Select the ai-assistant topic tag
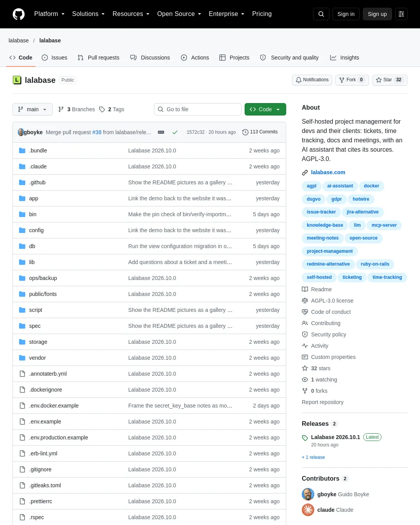420x525 pixels. pyautogui.click(x=340, y=186)
